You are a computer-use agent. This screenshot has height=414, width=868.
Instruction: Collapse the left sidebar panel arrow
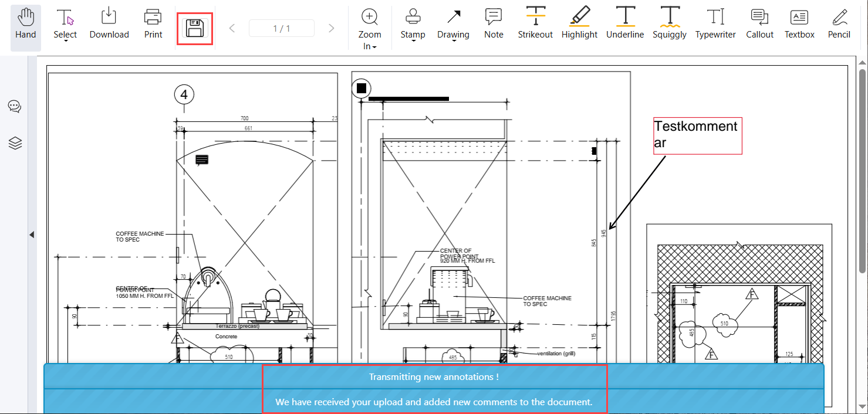point(32,235)
